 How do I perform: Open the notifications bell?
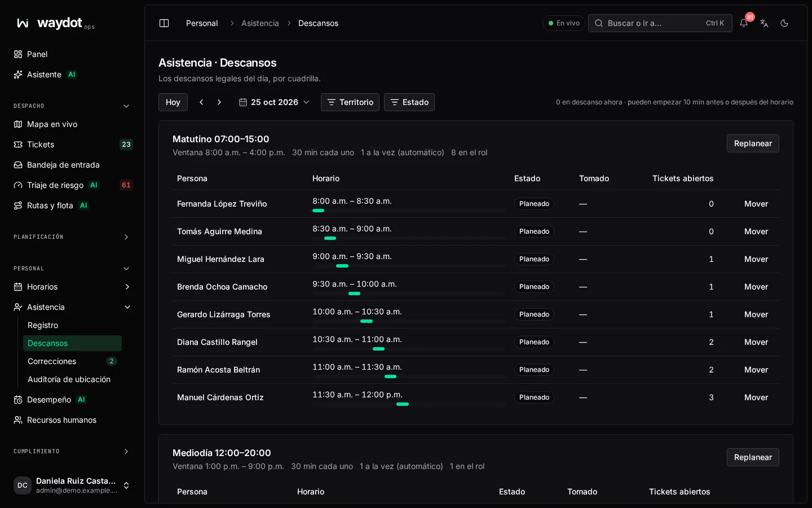click(x=744, y=23)
